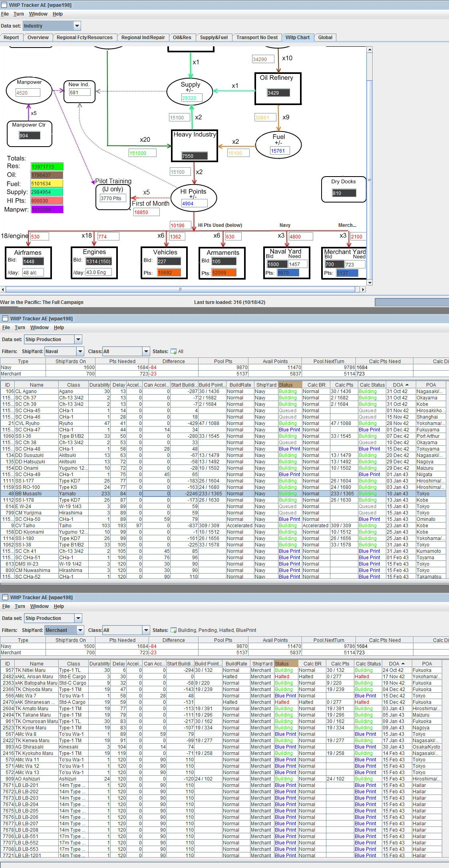Click the yellow Fuel total value 5101634
This screenshot has height=868, width=449.
(47, 184)
